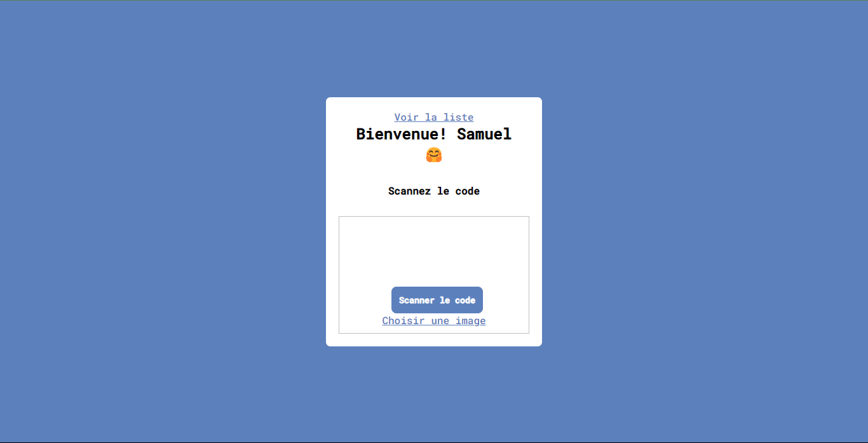
Task: Click the "Scannez le code" label
Action: tap(434, 191)
